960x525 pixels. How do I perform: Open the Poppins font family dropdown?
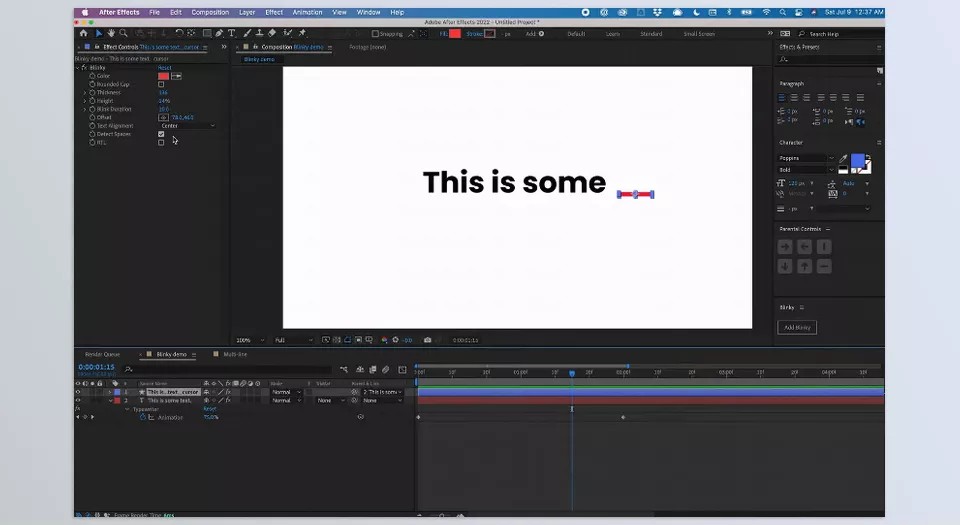tap(806, 158)
